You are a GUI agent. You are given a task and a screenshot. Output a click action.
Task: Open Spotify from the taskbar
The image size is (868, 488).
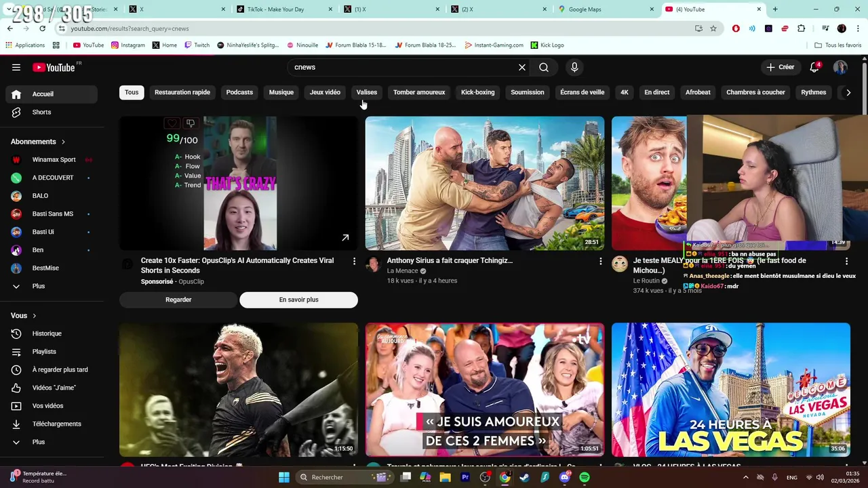pos(585,477)
